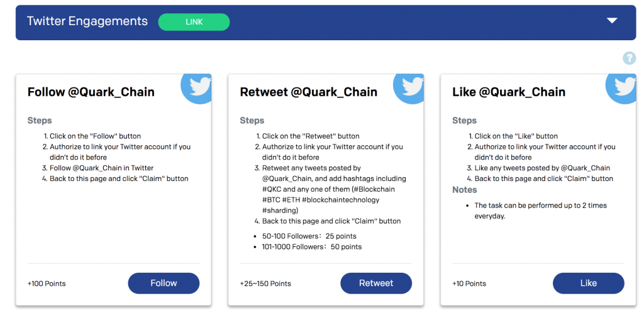The image size is (644, 313).
Task: Open the help question mark icon
Action: click(x=629, y=58)
